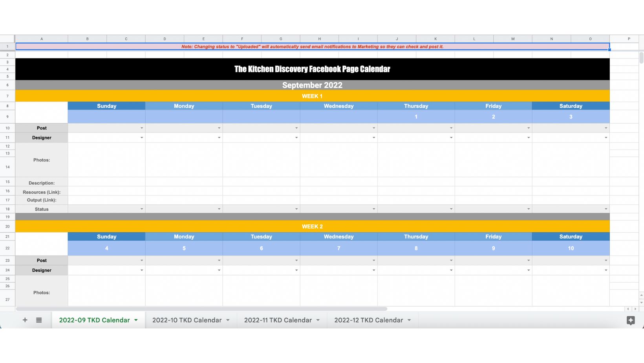The width and height of the screenshot is (644, 363).
Task: Add a new sheet with the plus icon
Action: (25, 320)
